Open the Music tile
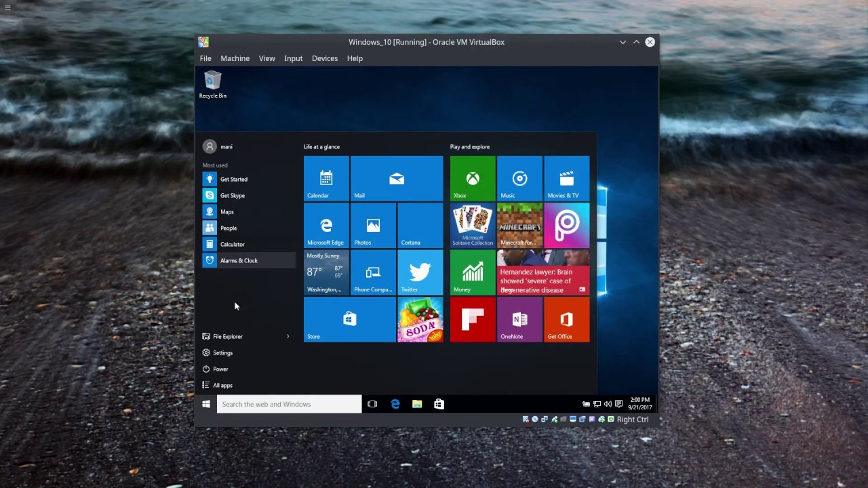The width and height of the screenshot is (868, 488). [519, 178]
